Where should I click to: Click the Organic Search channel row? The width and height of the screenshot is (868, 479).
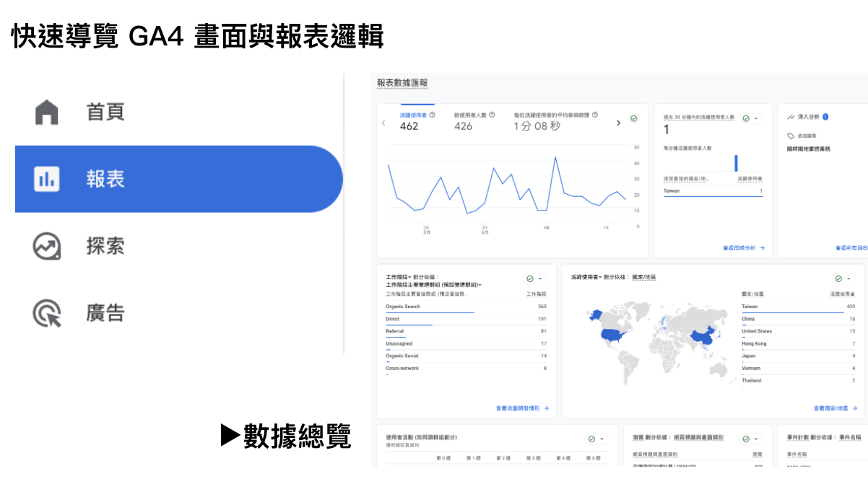pyautogui.click(x=466, y=307)
